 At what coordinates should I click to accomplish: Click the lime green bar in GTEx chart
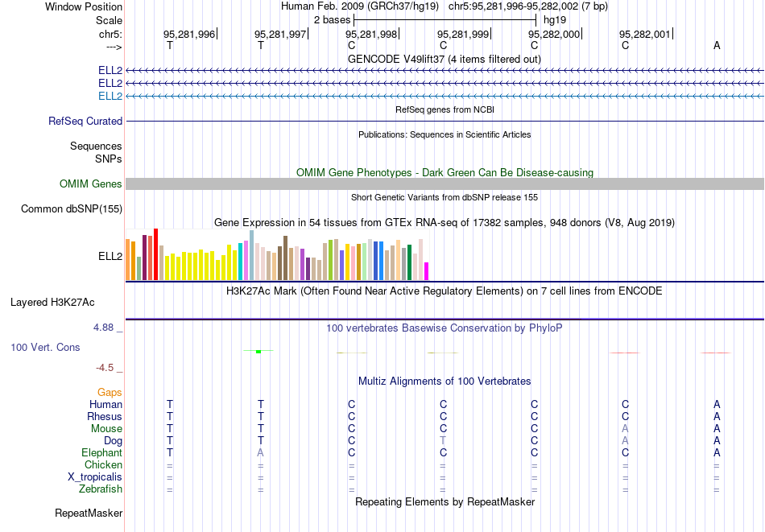click(330, 260)
